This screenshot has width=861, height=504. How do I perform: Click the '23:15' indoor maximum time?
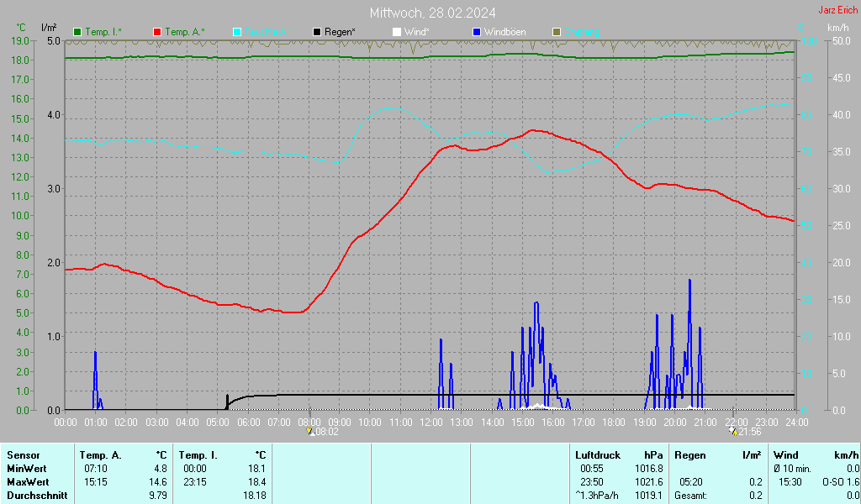195,482
